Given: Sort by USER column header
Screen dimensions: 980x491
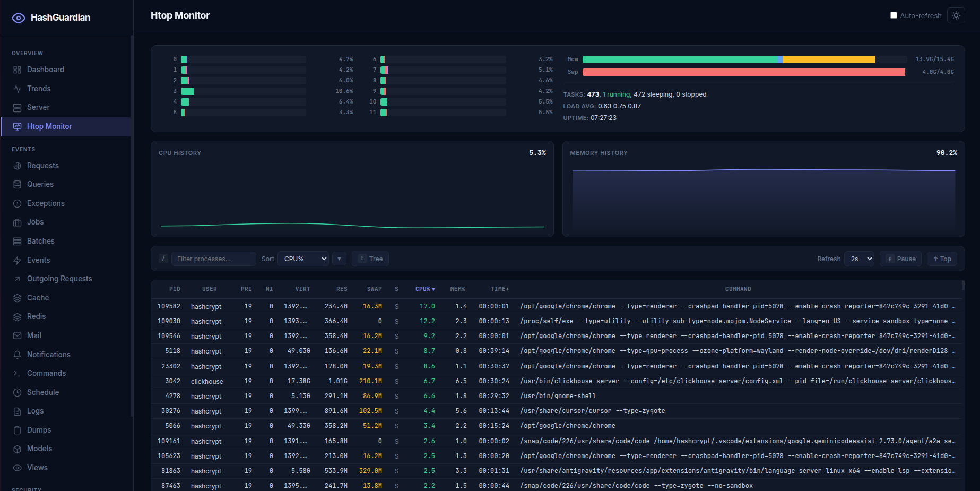Looking at the screenshot, I should click(x=210, y=289).
